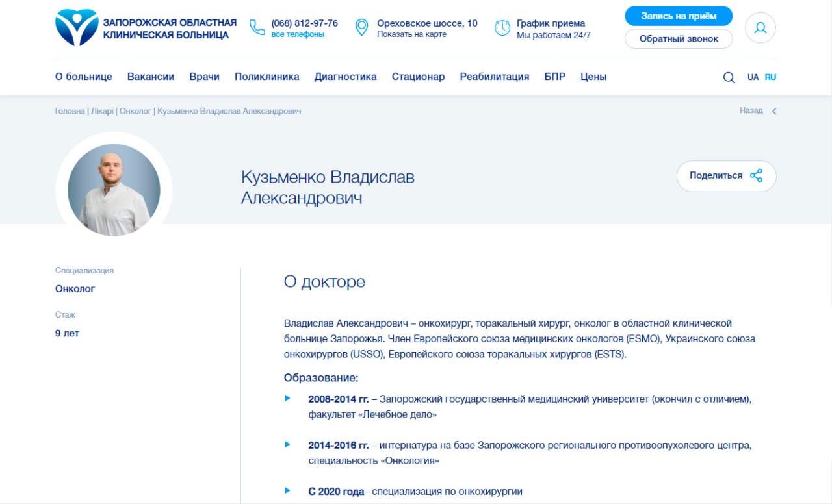The height and width of the screenshot is (504, 832).
Task: Click the 'Онколог' specialization value
Action: (x=75, y=289)
